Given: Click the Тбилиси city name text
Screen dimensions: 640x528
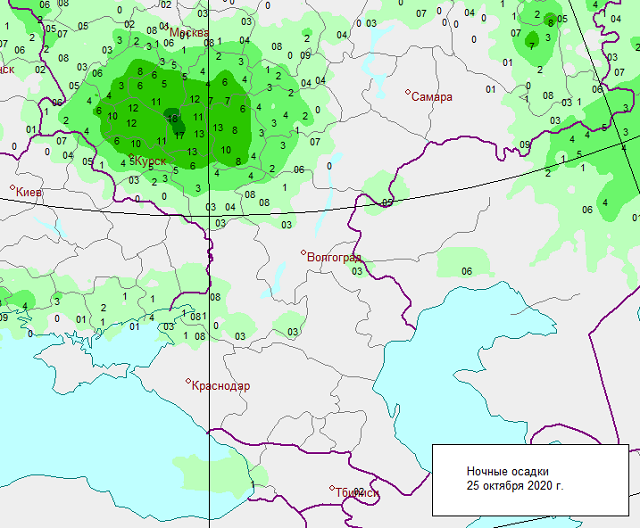Looking at the screenshot, I should coord(358,492).
